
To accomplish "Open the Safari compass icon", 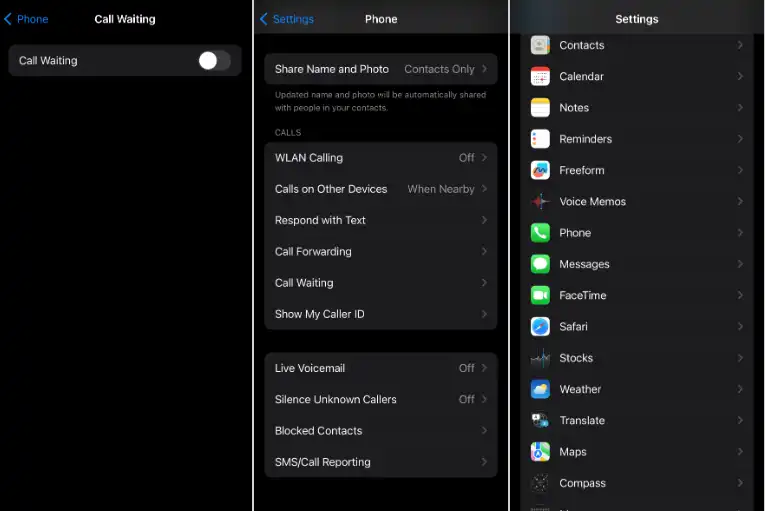I will (x=540, y=326).
